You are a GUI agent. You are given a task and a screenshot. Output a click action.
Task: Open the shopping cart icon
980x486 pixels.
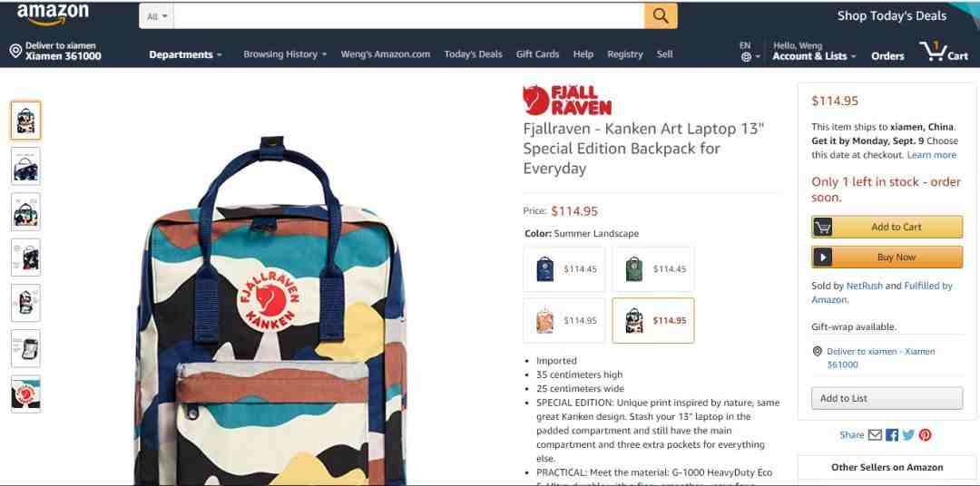click(944, 52)
